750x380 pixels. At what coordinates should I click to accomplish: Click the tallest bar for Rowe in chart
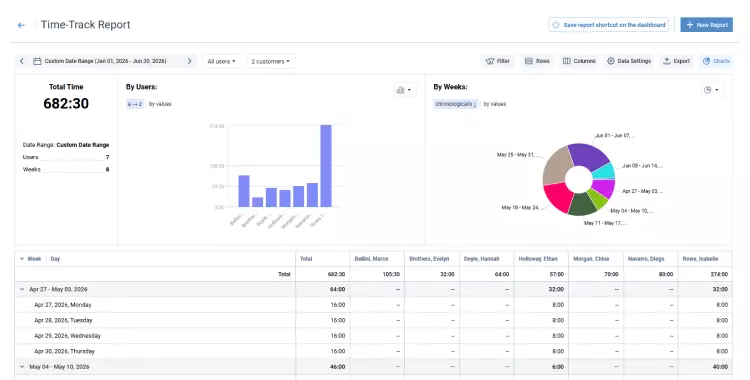coord(326,166)
